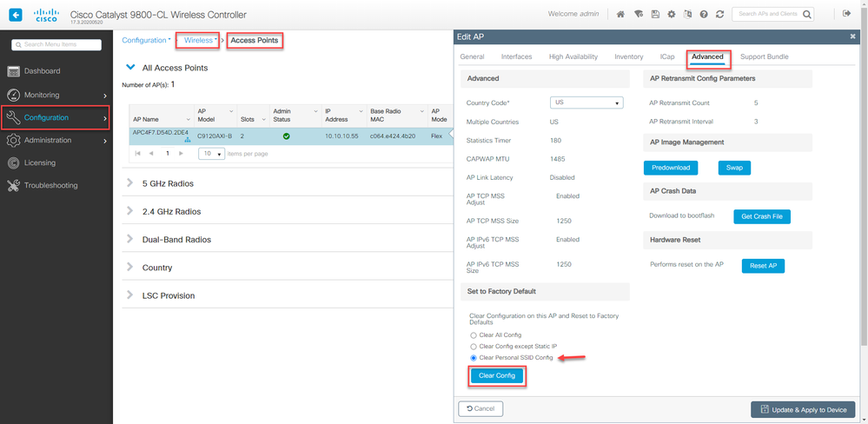The image size is (868, 424).
Task: Click the blue topology icon under AP name
Action: coord(187,140)
